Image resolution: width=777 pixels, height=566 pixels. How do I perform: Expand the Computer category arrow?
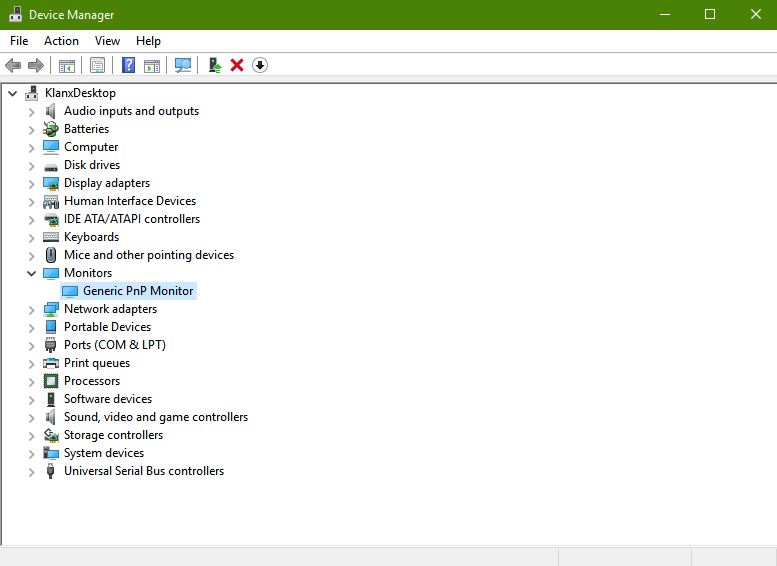coord(32,148)
